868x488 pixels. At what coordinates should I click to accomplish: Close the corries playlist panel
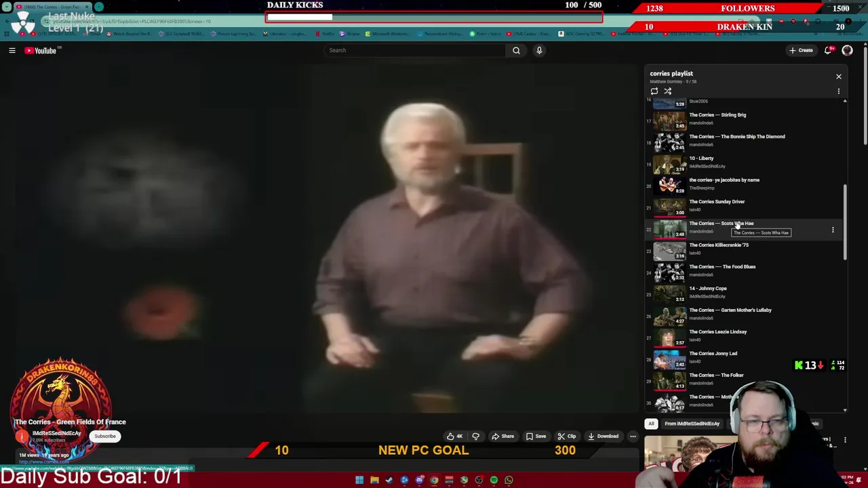pyautogui.click(x=839, y=77)
